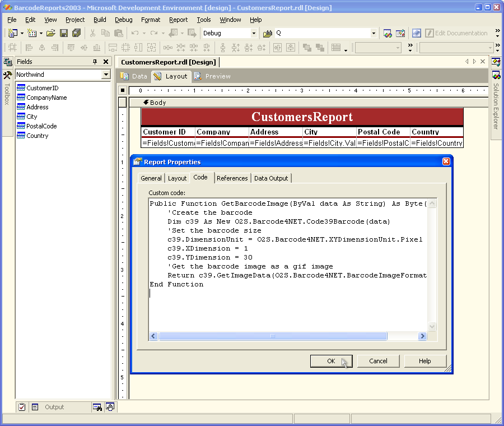Expand the Northwind dataset dropdown
The width and height of the screenshot is (504, 426).
point(106,75)
